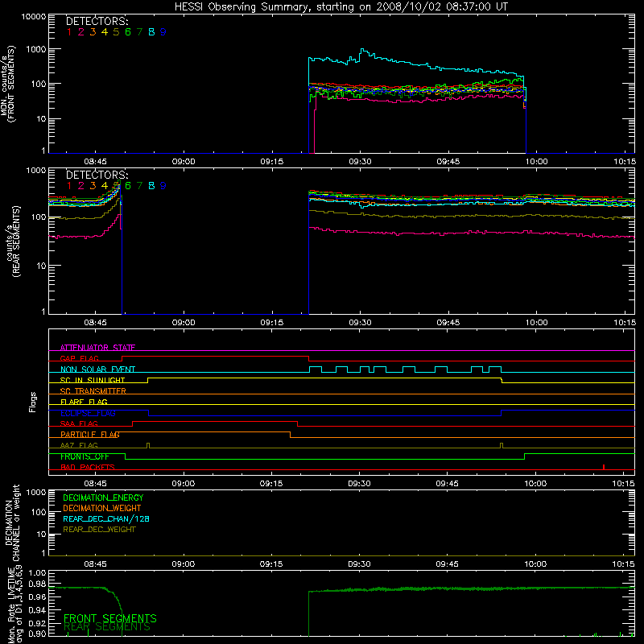This screenshot has width=644, height=644.
Task: Click '09:45' time tick under Flags panel
Action: [x=447, y=484]
